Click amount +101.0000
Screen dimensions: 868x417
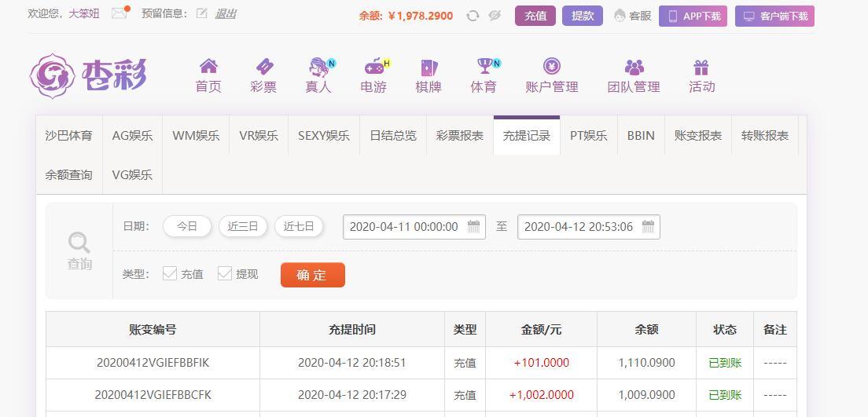542,363
